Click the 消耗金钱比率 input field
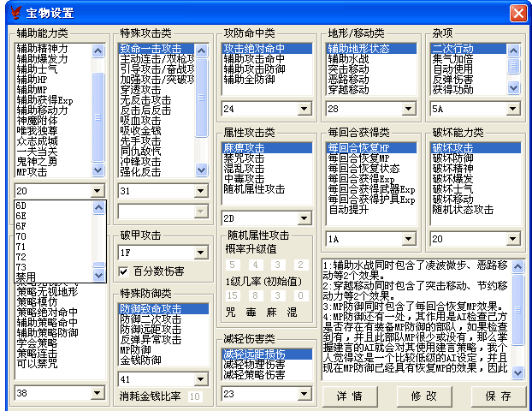 tap(194, 396)
